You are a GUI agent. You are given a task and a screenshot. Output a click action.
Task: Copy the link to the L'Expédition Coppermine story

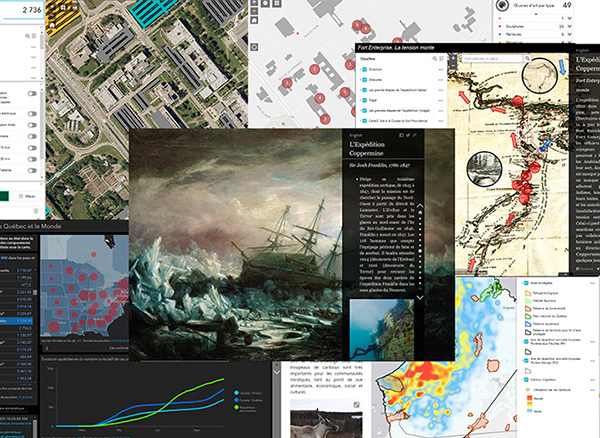pos(414,135)
